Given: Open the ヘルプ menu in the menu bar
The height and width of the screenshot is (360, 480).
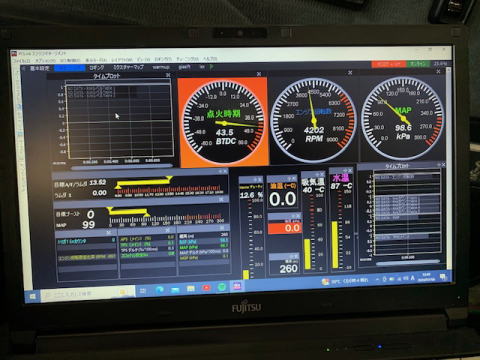Looking at the screenshot, I should (x=210, y=59).
